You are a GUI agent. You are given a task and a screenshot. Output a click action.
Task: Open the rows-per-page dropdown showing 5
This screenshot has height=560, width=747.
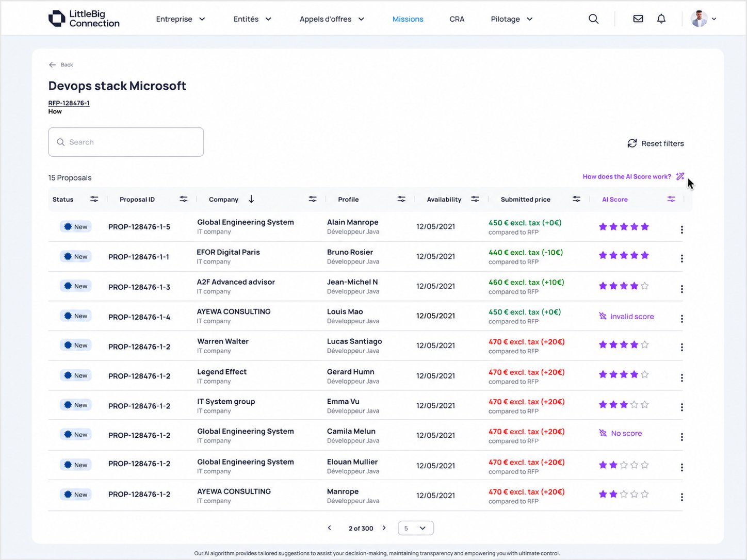tap(416, 528)
